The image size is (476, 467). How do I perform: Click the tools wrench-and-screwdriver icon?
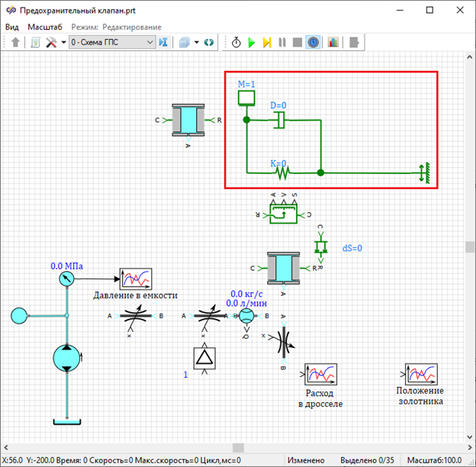[x=51, y=43]
